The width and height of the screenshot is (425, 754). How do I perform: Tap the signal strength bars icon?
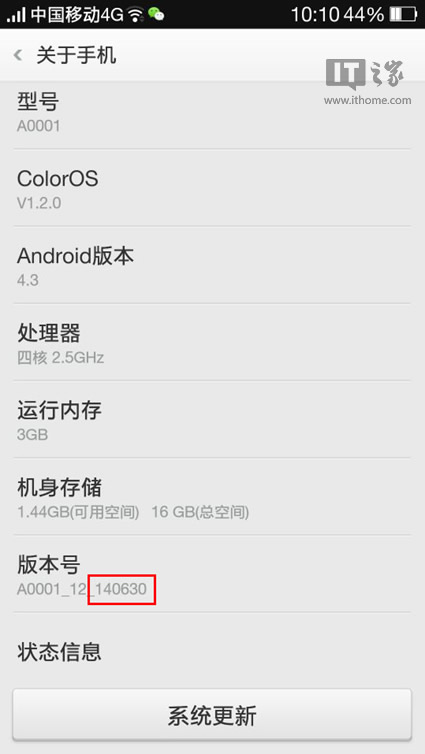16,14
